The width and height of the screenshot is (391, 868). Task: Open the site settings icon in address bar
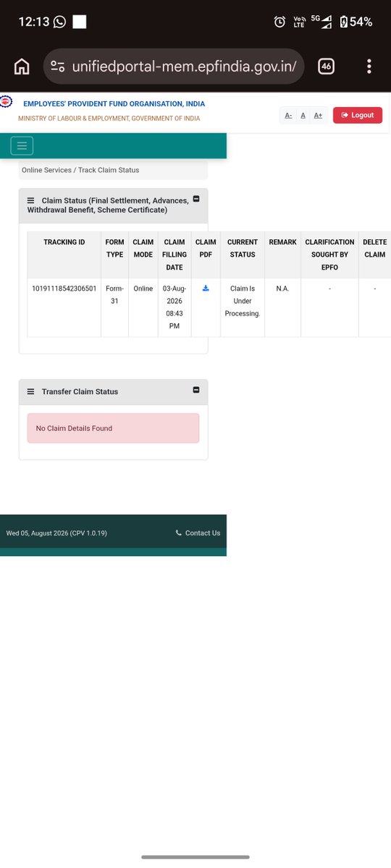[x=59, y=67]
